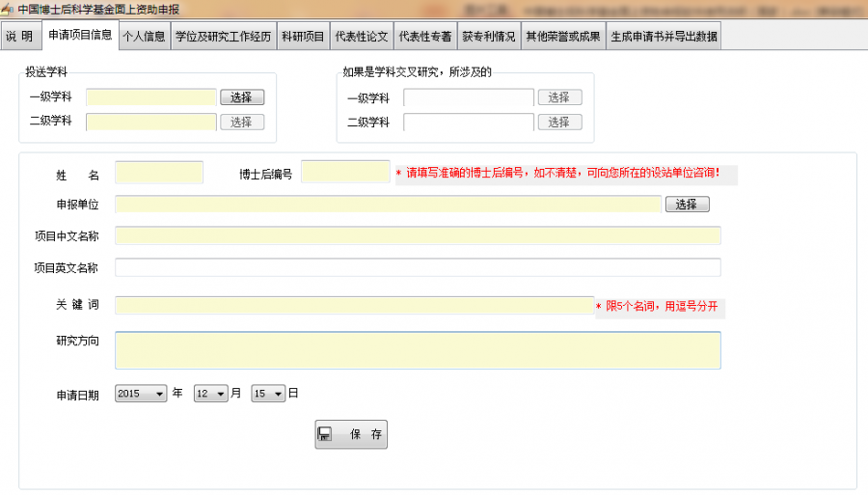Open the 代表性论文 tab
This screenshot has width=868, height=495.
[361, 37]
